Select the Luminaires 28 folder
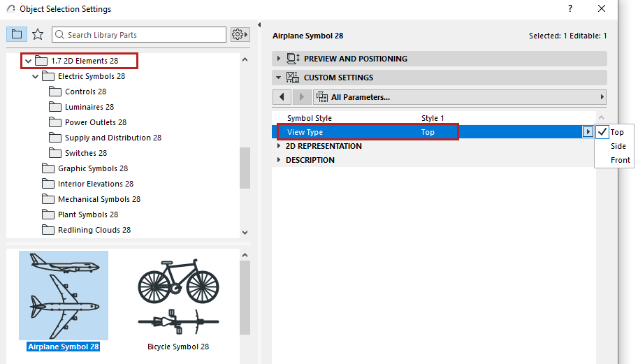Screen dimensions: 638x364 (x=89, y=107)
